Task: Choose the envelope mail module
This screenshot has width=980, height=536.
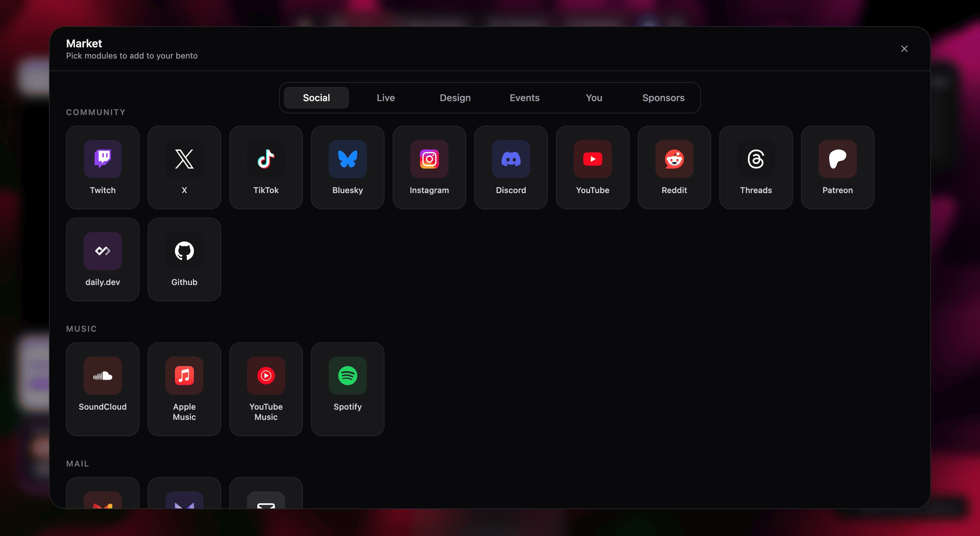Action: 266,493
